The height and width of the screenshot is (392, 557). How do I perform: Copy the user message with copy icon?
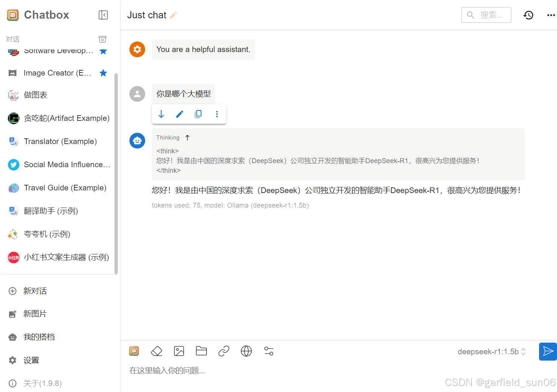[198, 114]
